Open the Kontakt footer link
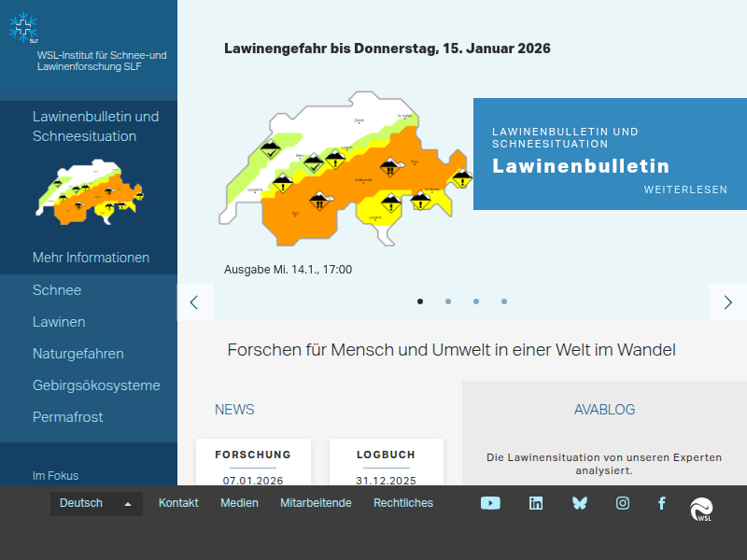This screenshot has width=747, height=560. point(178,503)
